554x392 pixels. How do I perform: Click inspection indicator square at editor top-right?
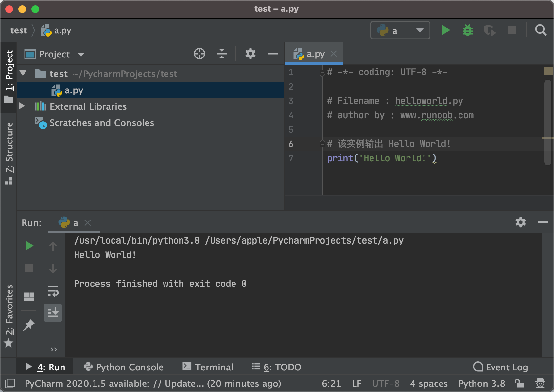pyautogui.click(x=548, y=71)
